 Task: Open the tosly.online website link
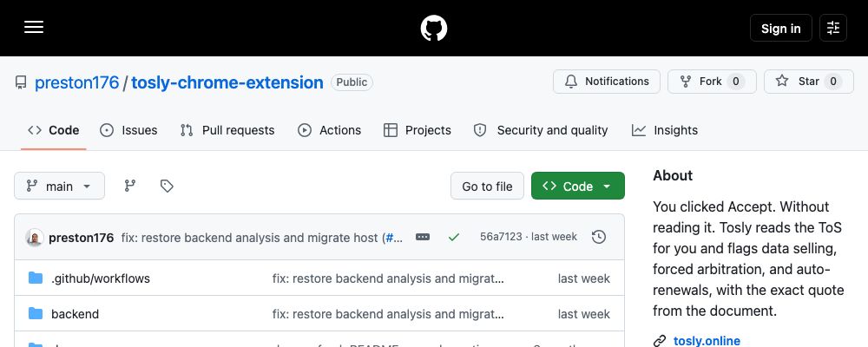coord(707,340)
